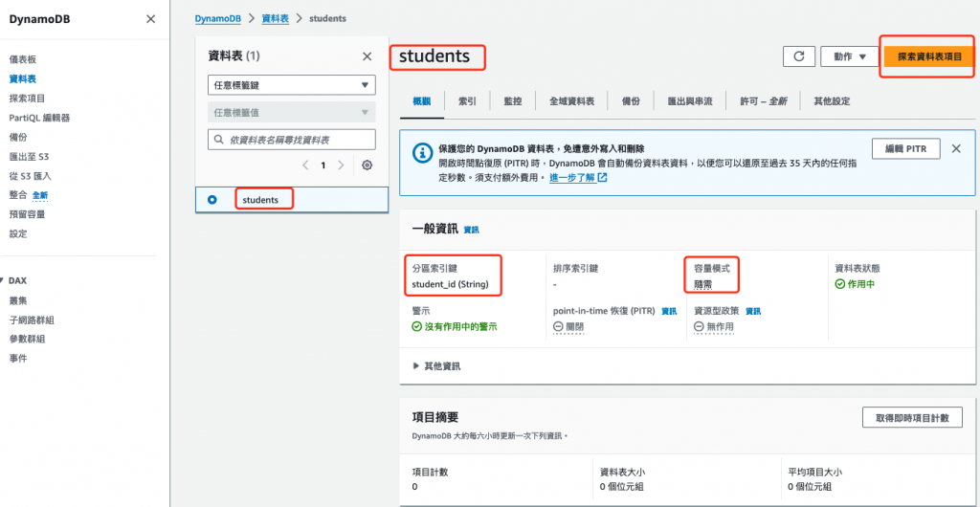This screenshot has height=507, width=980.
Task: Open 子網路群組 in the sidebar
Action: click(x=32, y=320)
